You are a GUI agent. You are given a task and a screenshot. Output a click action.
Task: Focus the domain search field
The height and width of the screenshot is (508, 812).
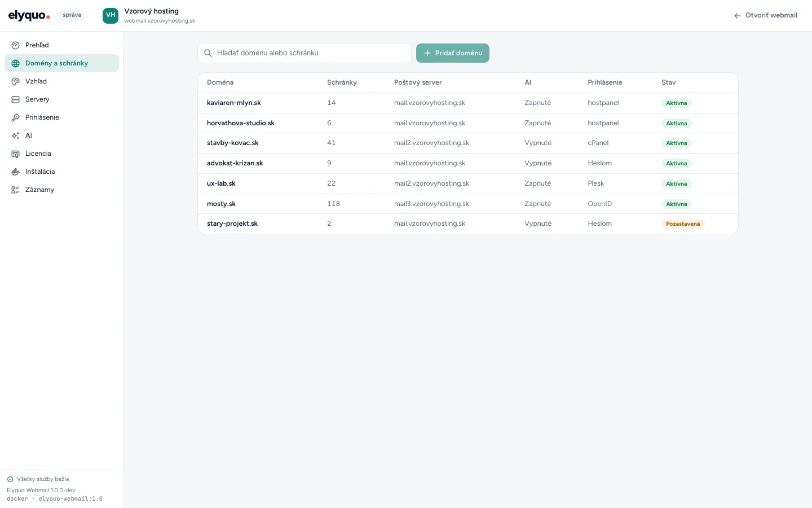[x=304, y=53]
